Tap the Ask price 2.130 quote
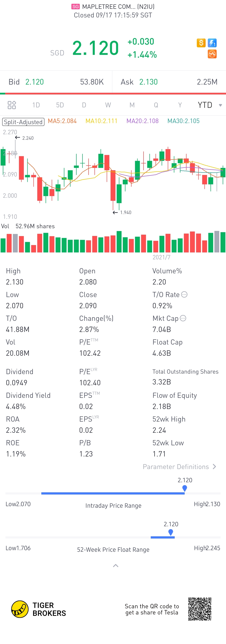This screenshot has width=226, height=644. [x=148, y=82]
